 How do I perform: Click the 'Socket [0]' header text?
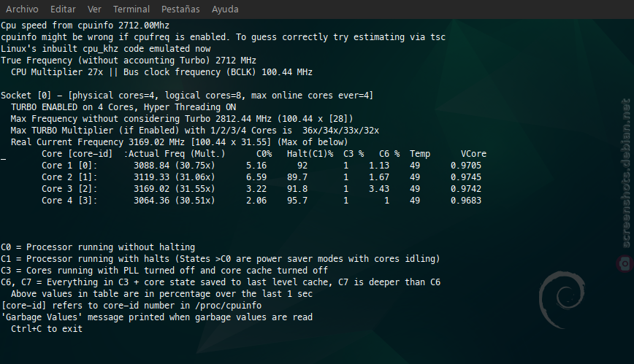tap(26, 96)
